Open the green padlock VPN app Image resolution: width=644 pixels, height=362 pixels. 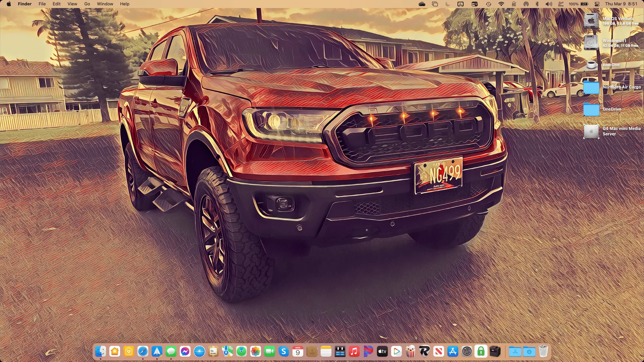tap(481, 351)
